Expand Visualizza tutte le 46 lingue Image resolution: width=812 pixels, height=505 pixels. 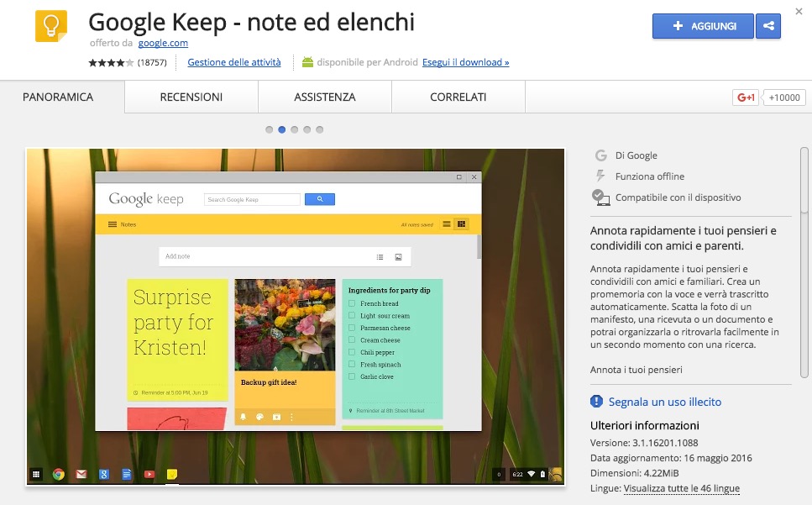(681, 488)
